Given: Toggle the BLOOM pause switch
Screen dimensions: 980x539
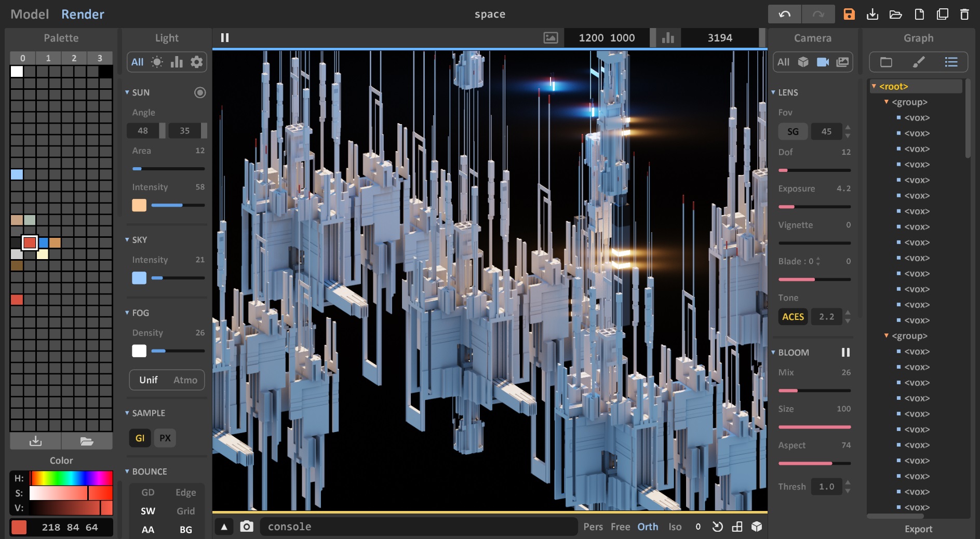Looking at the screenshot, I should tap(845, 353).
